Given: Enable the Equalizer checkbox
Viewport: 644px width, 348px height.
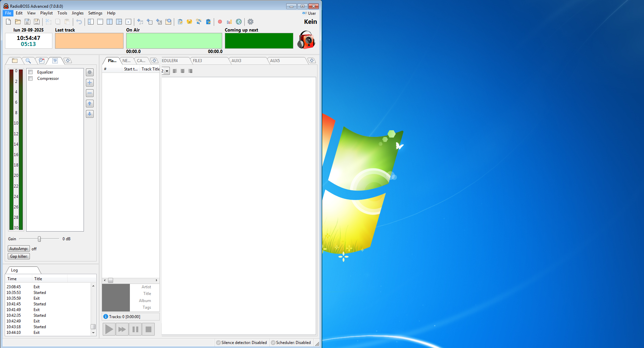Looking at the screenshot, I should 31,72.
